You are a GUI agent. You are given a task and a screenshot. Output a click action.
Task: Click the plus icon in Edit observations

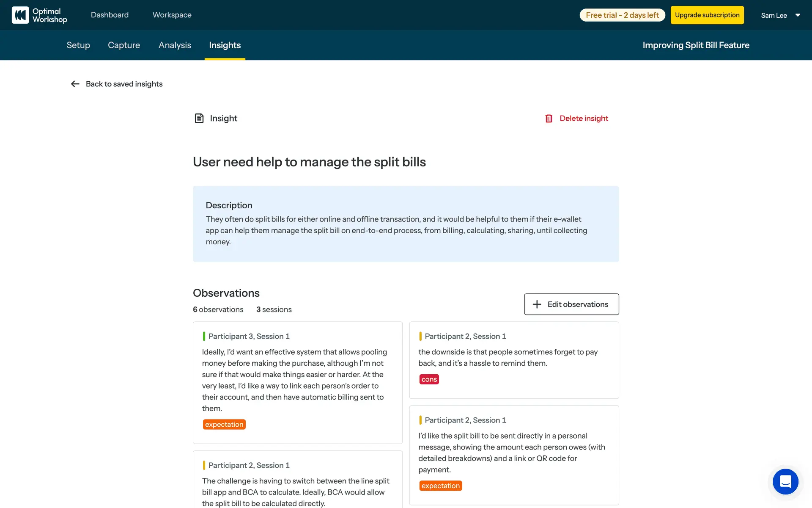pos(537,304)
